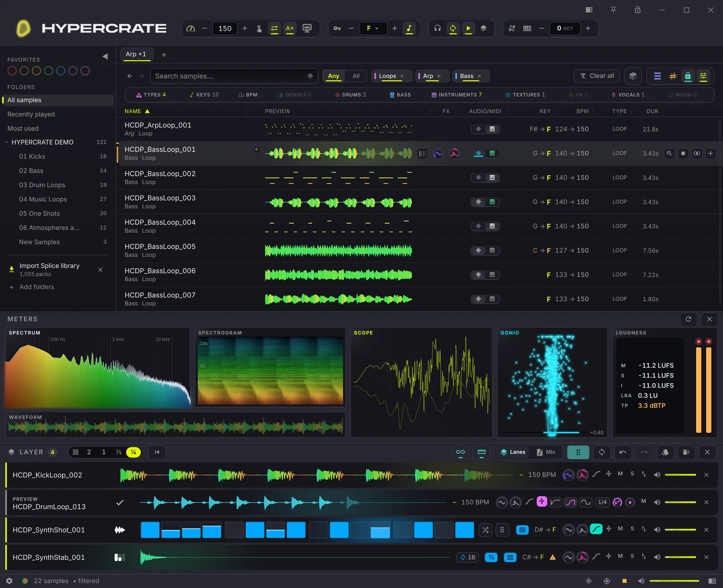Viewport: 723px width, 588px height.
Task: Open the F key dropdown
Action: 373,28
